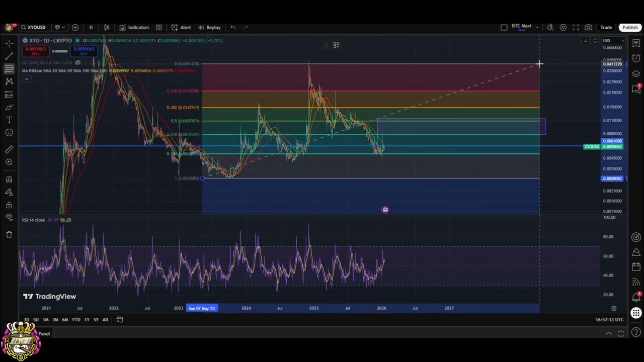Click the red SELL price button
The width and height of the screenshot is (644, 362).
[x=35, y=51]
